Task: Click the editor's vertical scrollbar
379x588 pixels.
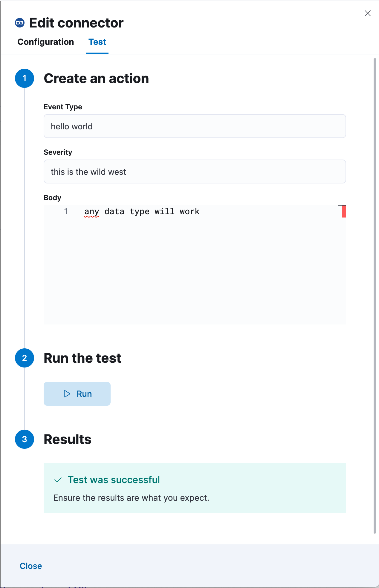Action: (x=337, y=263)
